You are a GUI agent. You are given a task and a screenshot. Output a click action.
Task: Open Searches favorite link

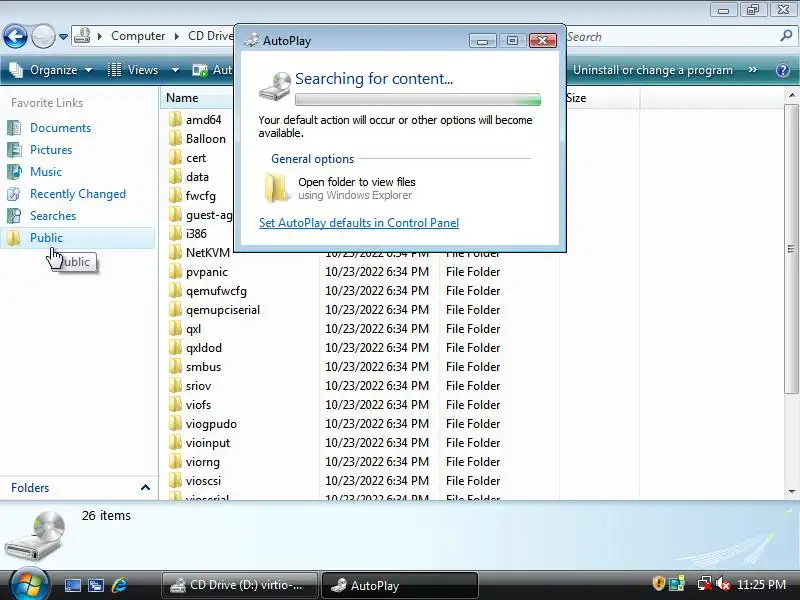53,215
